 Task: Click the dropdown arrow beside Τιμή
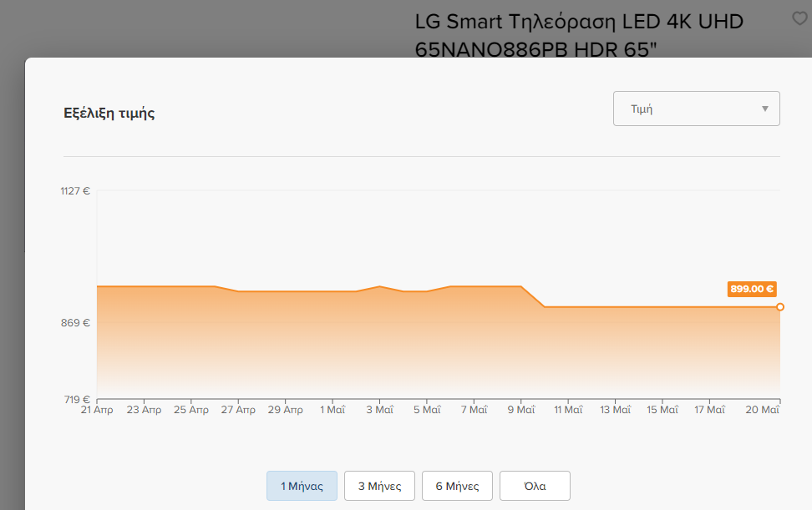pyautogui.click(x=765, y=109)
